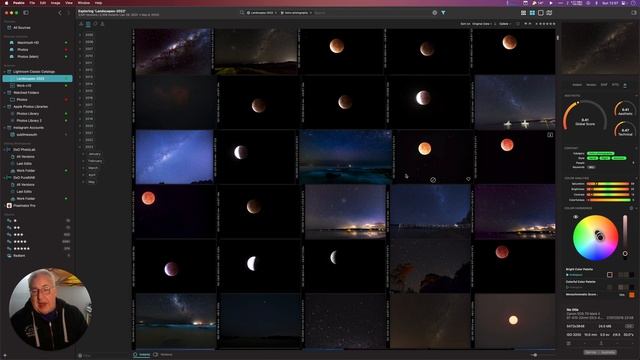Toggle the left sidebar icon beside window controls
640x360 pixels.
(26, 13)
